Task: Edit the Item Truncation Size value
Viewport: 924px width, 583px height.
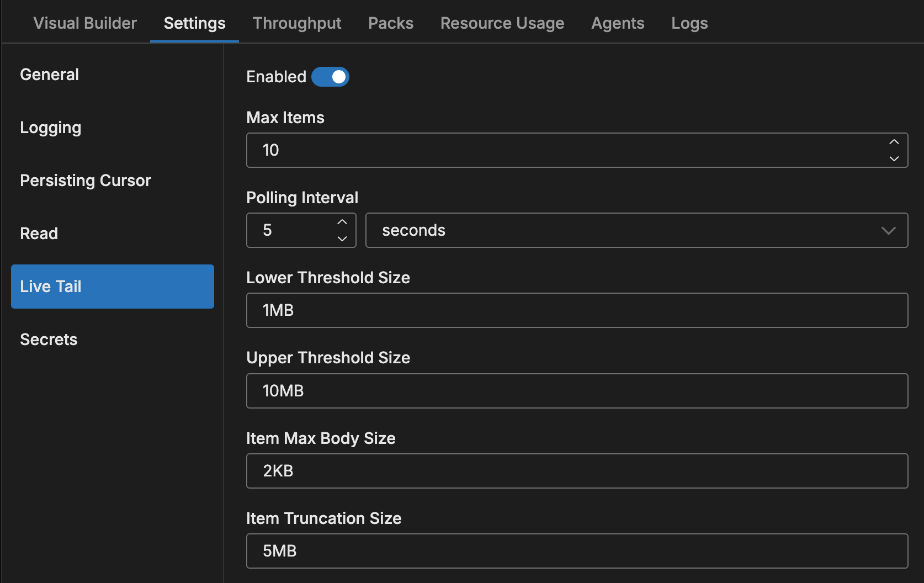Action: [577, 550]
